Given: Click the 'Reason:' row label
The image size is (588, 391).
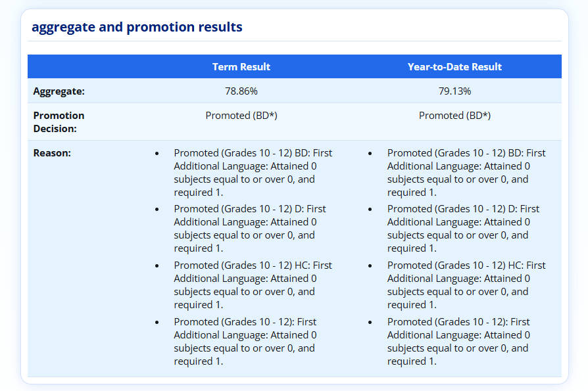Looking at the screenshot, I should click(x=52, y=153).
